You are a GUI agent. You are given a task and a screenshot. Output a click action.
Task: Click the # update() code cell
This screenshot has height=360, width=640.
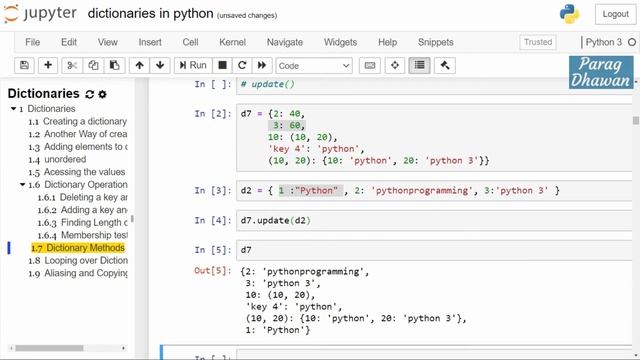click(x=434, y=85)
